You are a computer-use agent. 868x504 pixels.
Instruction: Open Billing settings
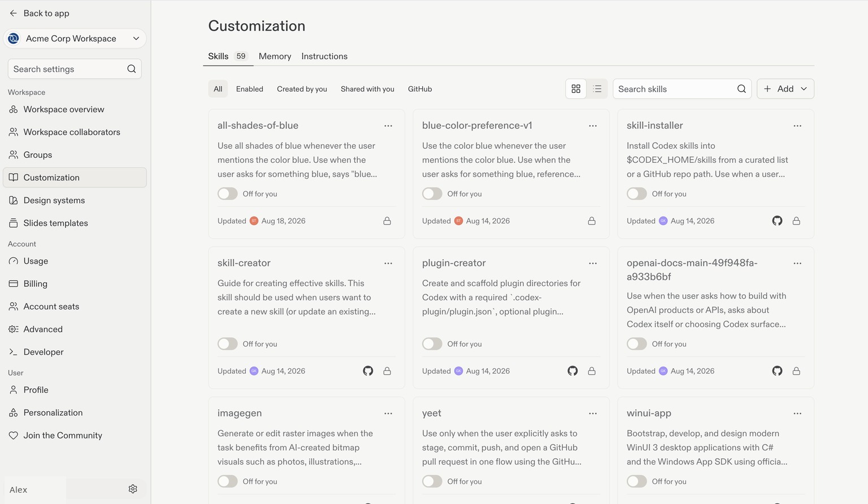tap(75, 283)
